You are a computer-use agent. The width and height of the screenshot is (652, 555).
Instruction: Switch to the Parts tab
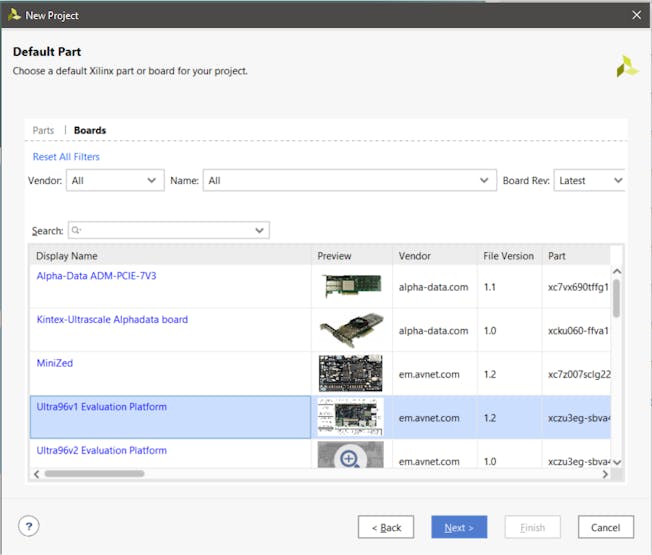point(43,130)
